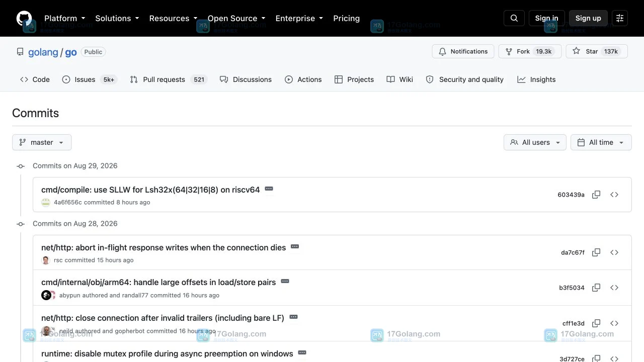The height and width of the screenshot is (362, 644).
Task: Click rsc author avatar
Action: (46, 260)
